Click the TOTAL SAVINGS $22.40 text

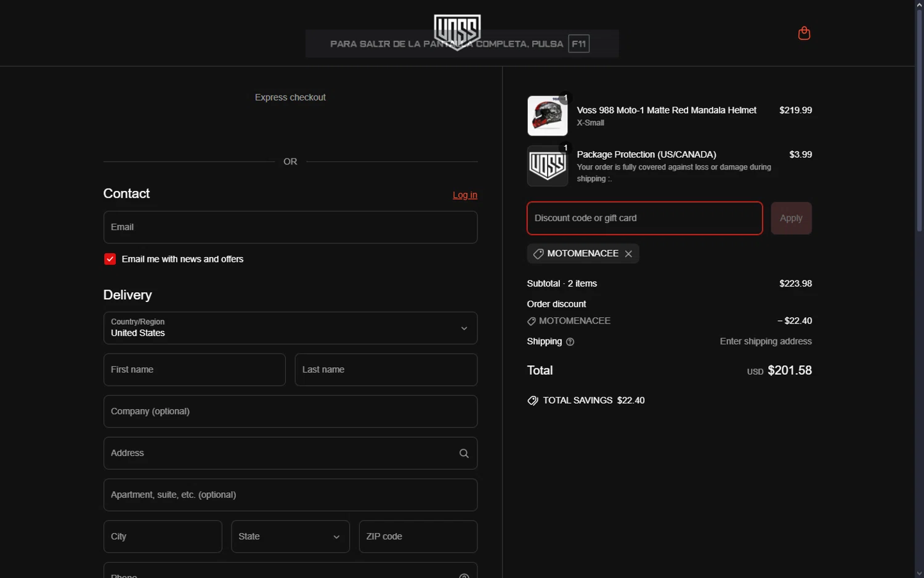click(593, 401)
